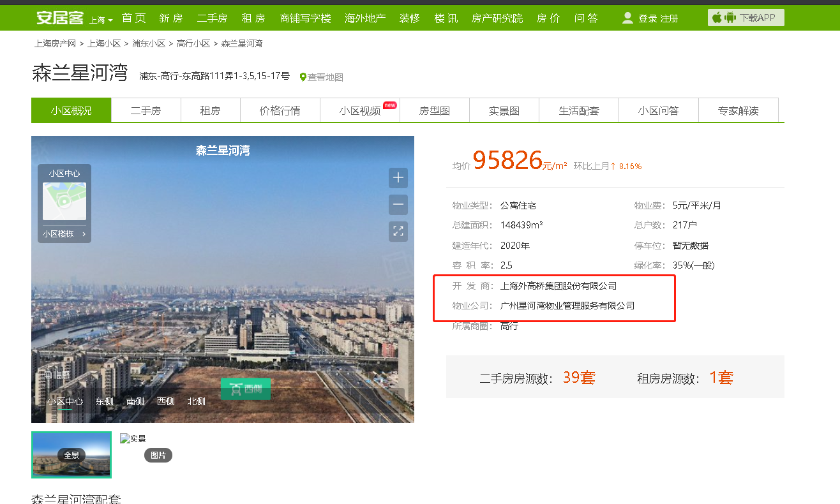This screenshot has width=840, height=504.
Task: Select 东侧 panorama view
Action: (105, 401)
